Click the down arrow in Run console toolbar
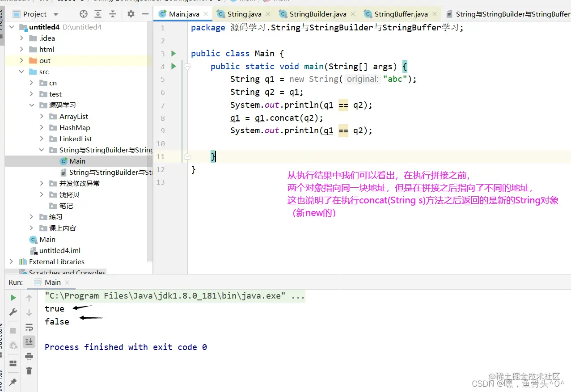Viewport: 571px width, 392px height. pyautogui.click(x=29, y=312)
